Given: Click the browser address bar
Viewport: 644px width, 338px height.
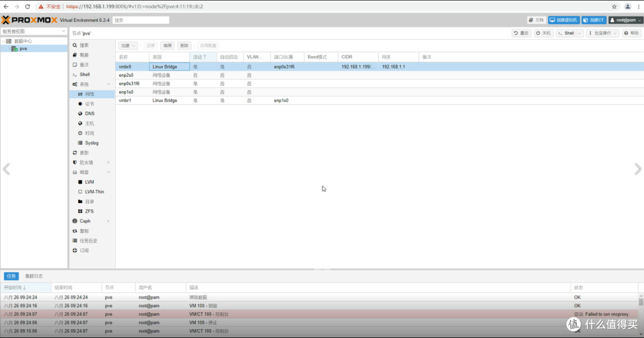Looking at the screenshot, I should point(320,7).
